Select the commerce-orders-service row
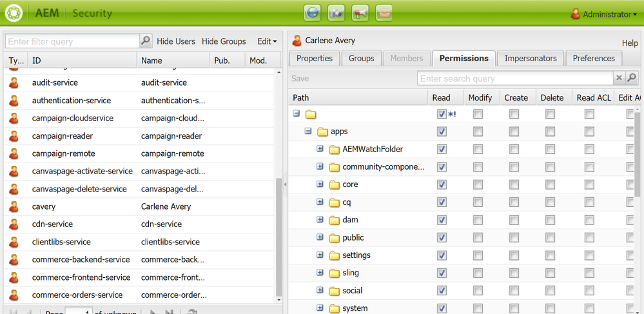Image resolution: width=644 pixels, height=314 pixels. pyautogui.click(x=140, y=295)
